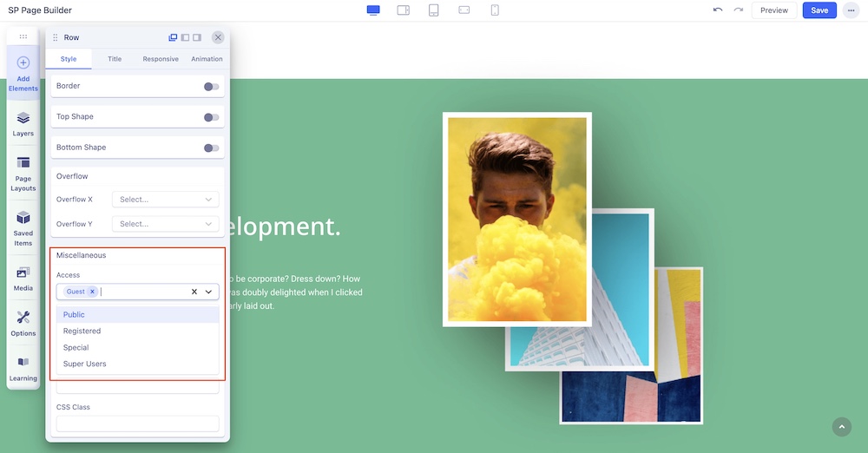Click the CSS Class input field
Image resolution: width=868 pixels, height=453 pixels.
tap(137, 423)
